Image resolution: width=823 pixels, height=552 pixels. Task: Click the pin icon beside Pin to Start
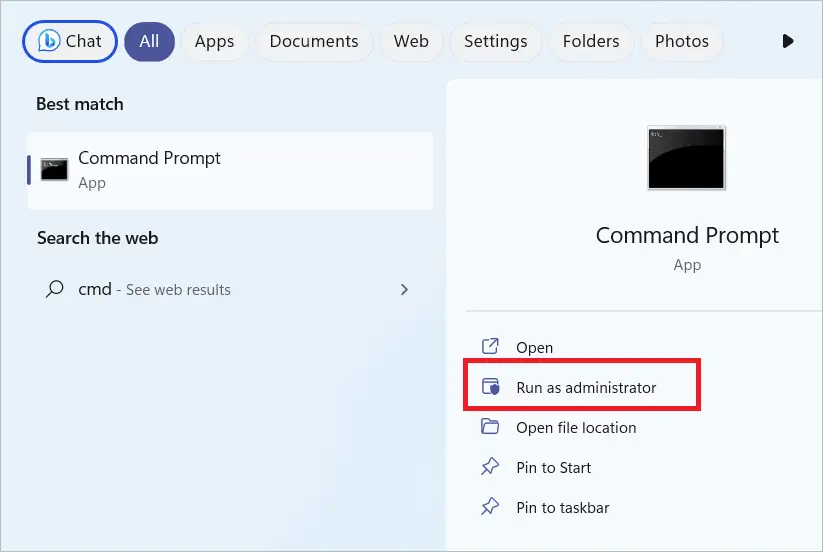(x=490, y=466)
